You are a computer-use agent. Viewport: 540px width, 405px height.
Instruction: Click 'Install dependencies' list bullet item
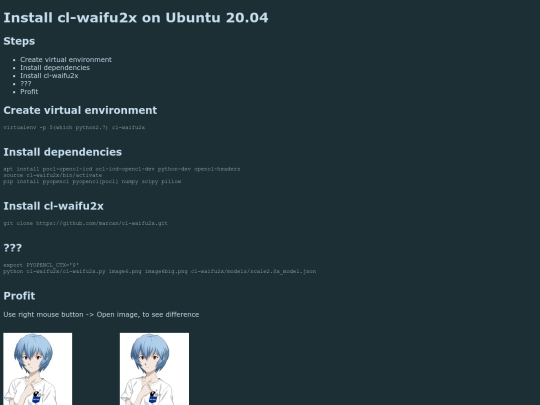click(55, 68)
